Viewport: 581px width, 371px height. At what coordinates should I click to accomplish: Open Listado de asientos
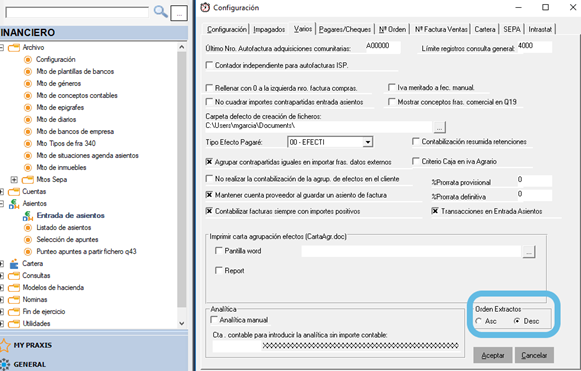(63, 228)
